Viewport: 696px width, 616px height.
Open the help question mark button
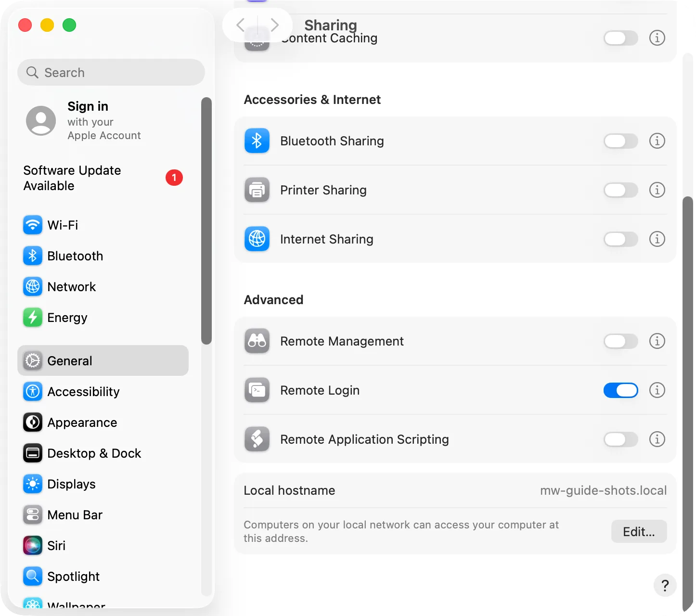[665, 585]
